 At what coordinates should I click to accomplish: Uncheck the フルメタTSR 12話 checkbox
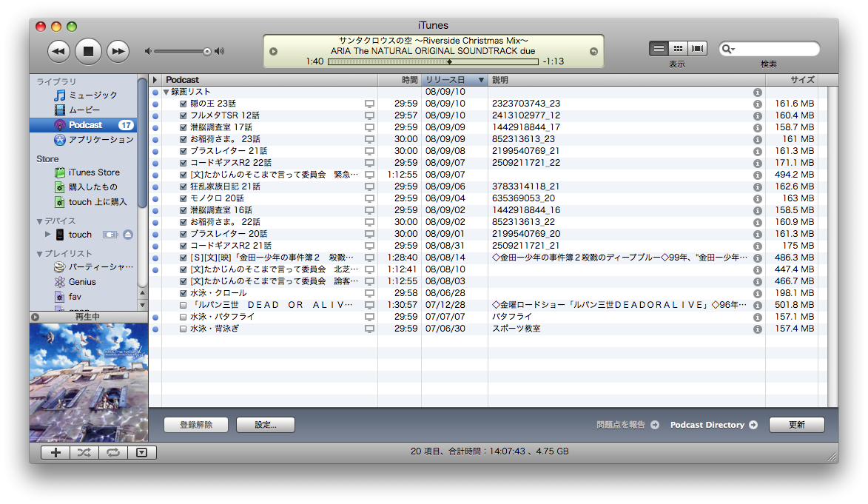(x=184, y=115)
